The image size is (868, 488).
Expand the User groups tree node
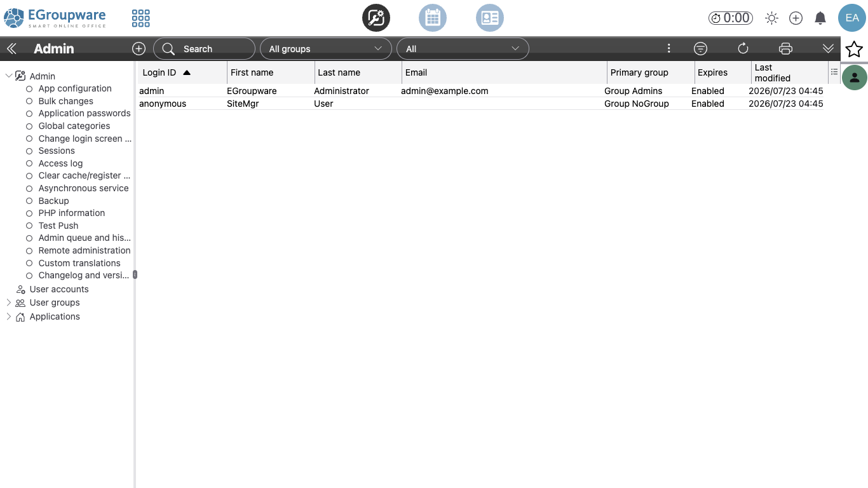click(9, 302)
